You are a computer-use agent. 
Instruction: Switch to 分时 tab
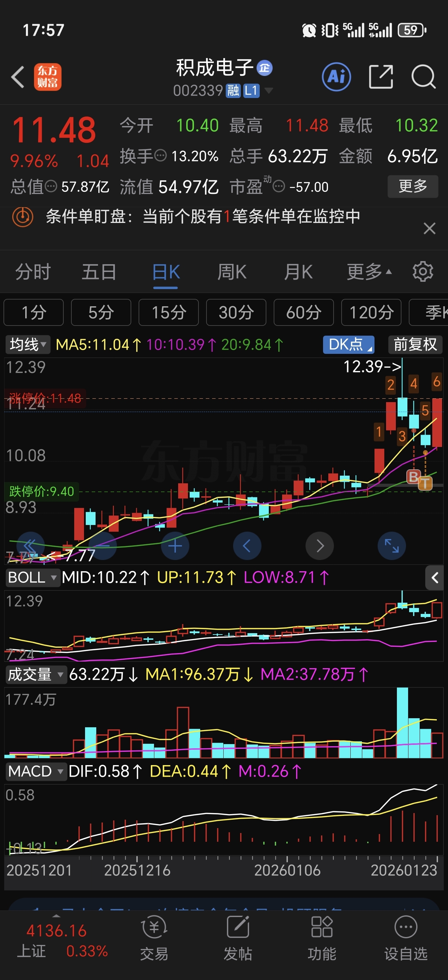pyautogui.click(x=33, y=272)
